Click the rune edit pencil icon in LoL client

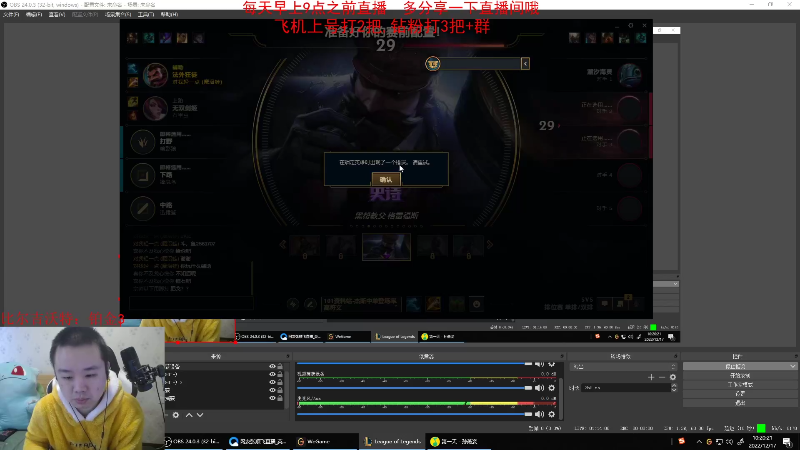[310, 304]
